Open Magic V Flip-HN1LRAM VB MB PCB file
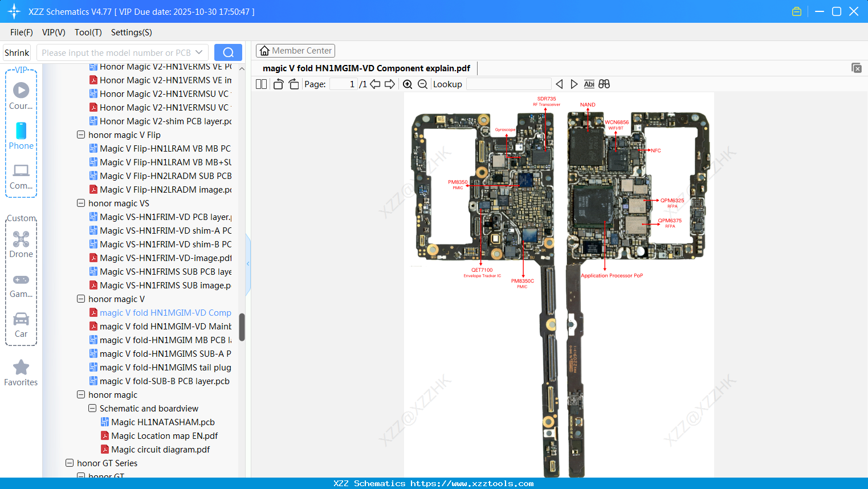Screen dimensions: 868x489 [160, 149]
